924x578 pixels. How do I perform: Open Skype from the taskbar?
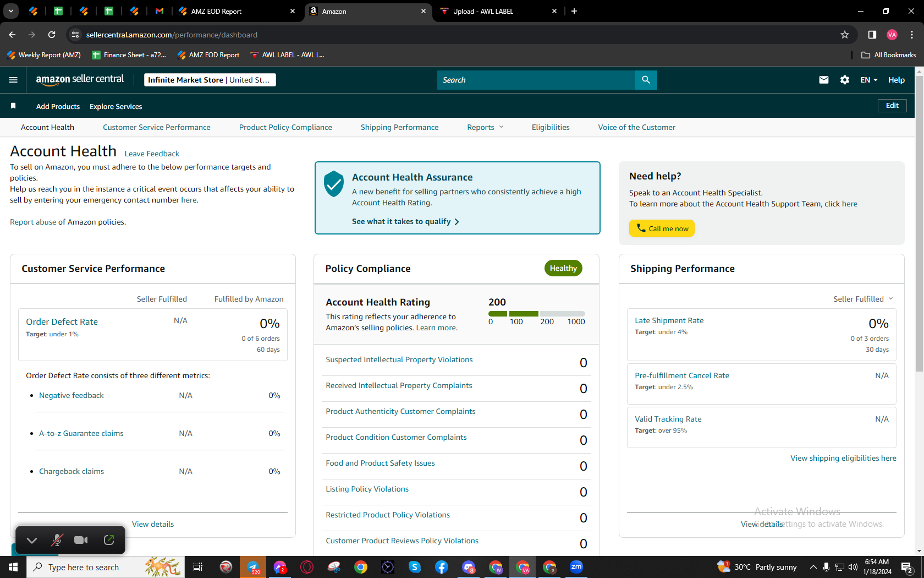point(415,567)
